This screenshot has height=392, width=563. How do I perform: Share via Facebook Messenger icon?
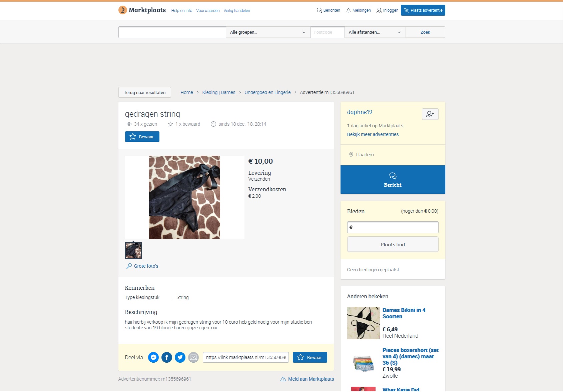(x=153, y=357)
